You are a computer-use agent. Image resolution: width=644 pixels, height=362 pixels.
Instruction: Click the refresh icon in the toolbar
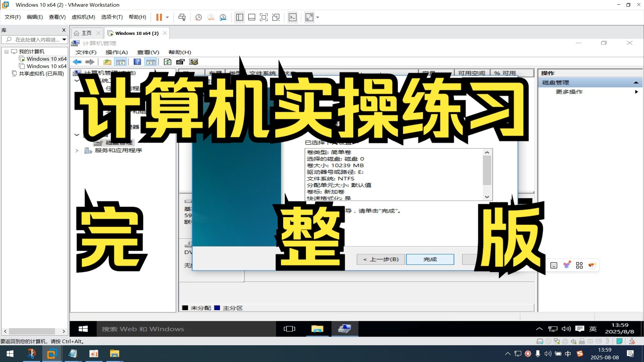pos(167,62)
